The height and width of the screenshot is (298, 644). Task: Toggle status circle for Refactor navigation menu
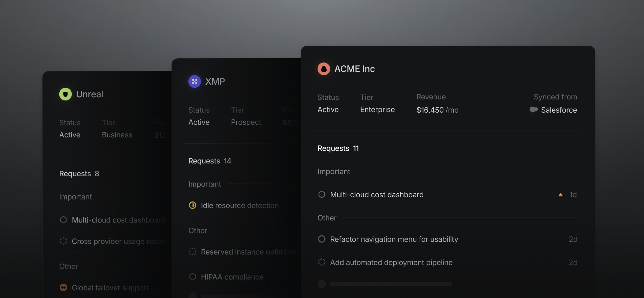pos(321,239)
